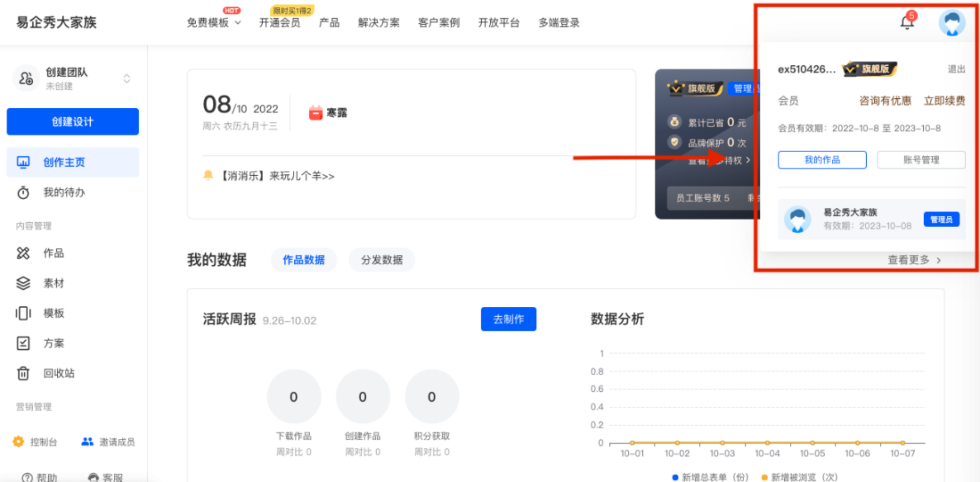Click 退出 to log out

click(956, 69)
